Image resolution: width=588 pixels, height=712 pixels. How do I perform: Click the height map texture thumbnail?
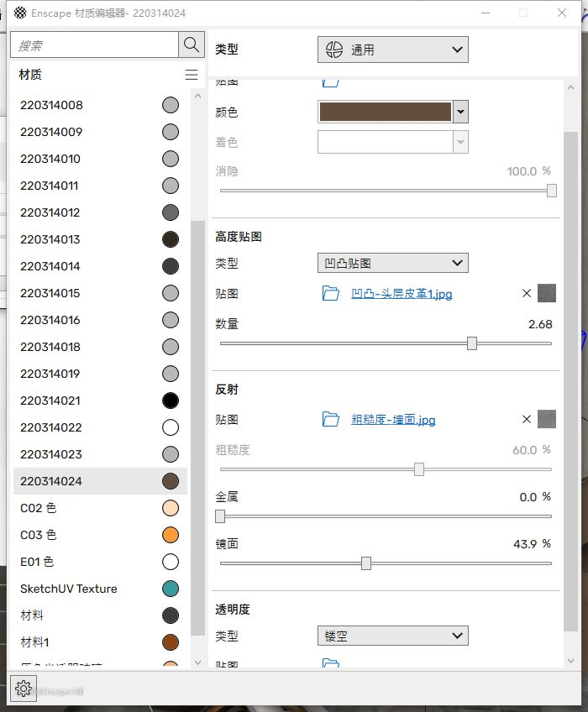pos(547,293)
